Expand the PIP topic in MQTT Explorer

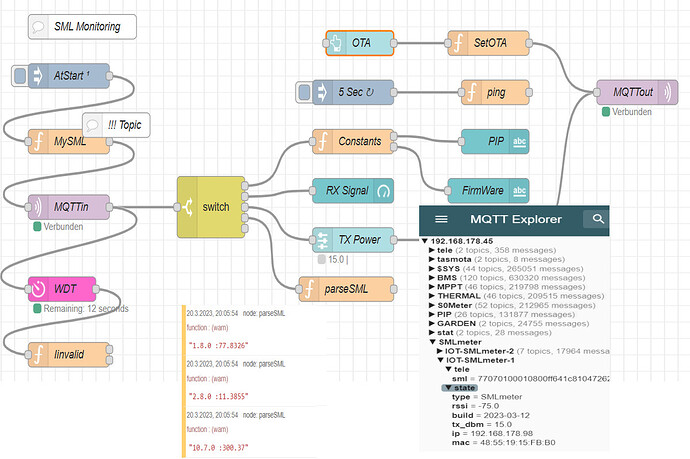click(x=432, y=315)
